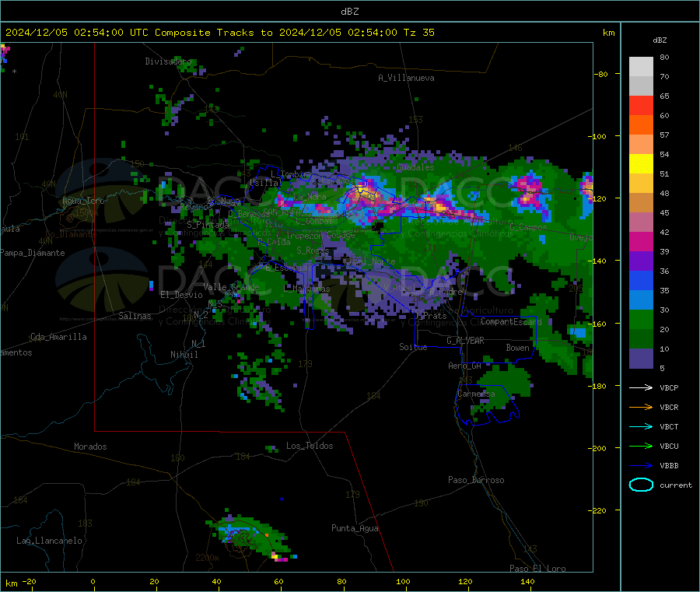
Task: Select the yellow 51-54 dBZ swatch
Action: pos(641,164)
